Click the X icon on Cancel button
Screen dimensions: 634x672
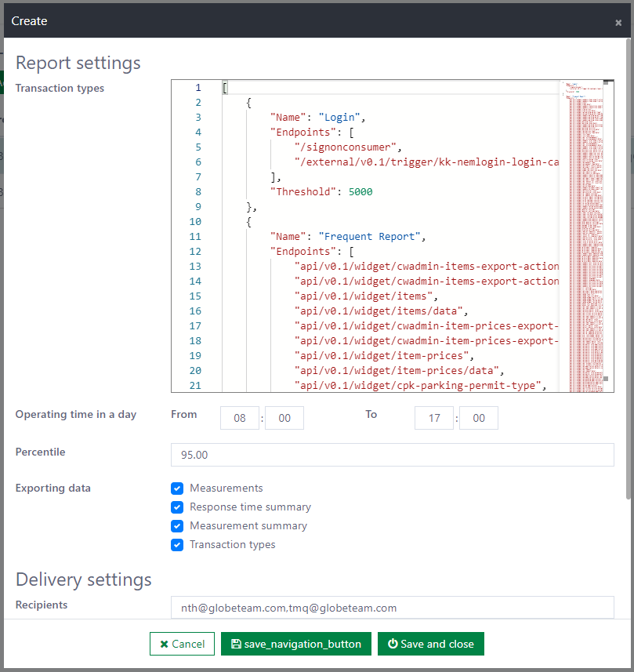coord(164,645)
